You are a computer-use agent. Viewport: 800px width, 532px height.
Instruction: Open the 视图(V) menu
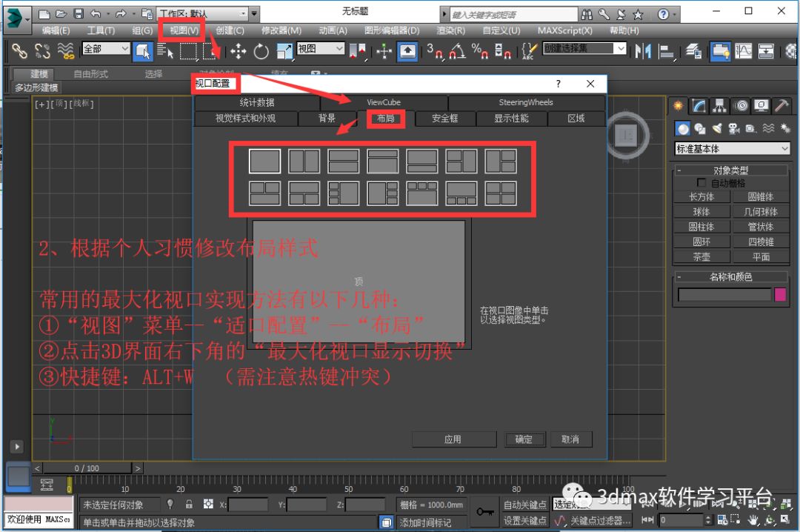pos(184,30)
